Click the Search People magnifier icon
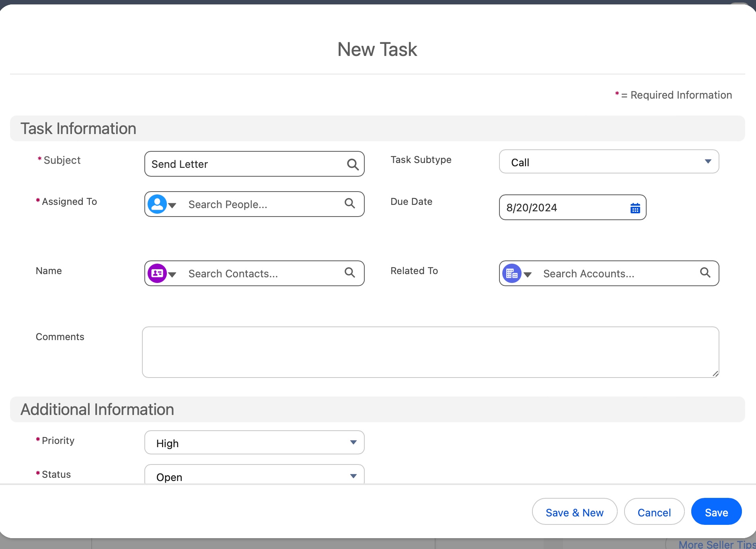 (x=350, y=204)
